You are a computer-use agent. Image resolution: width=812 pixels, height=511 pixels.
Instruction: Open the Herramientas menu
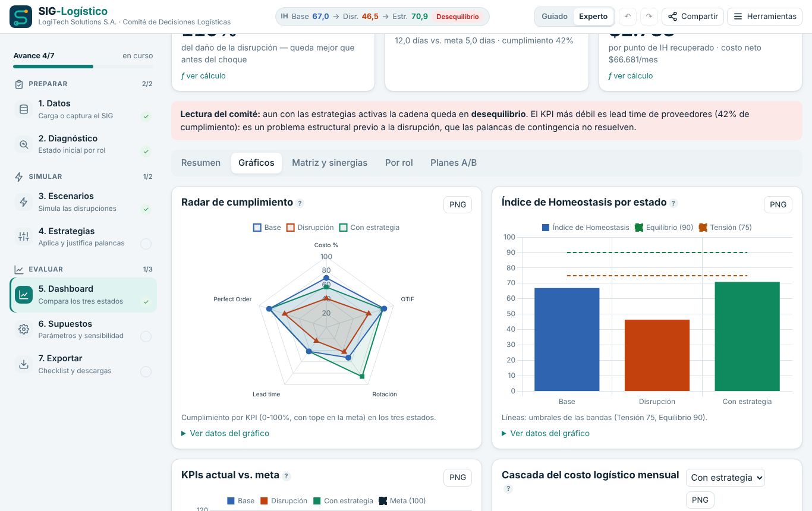764,17
